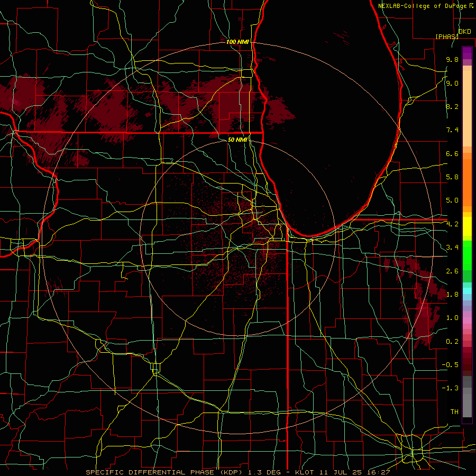The image size is (476, 476).
Task: Click the [PHAS] units label above scale
Action: pyautogui.click(x=447, y=36)
